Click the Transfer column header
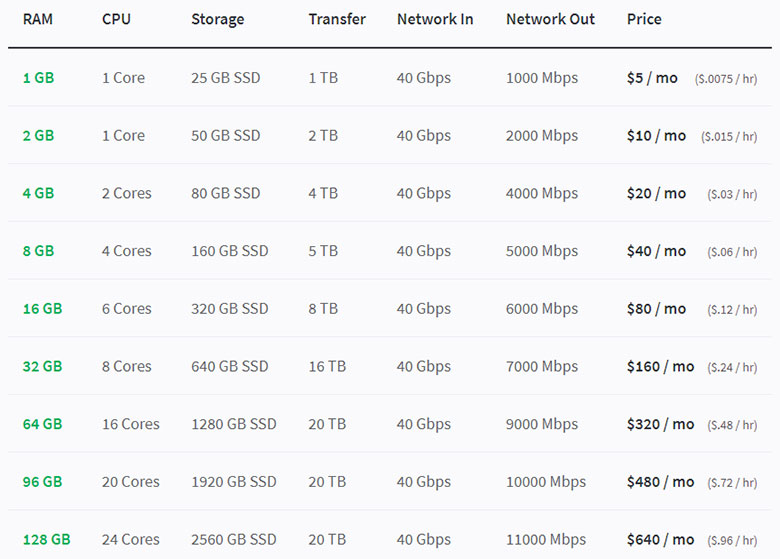 click(337, 19)
